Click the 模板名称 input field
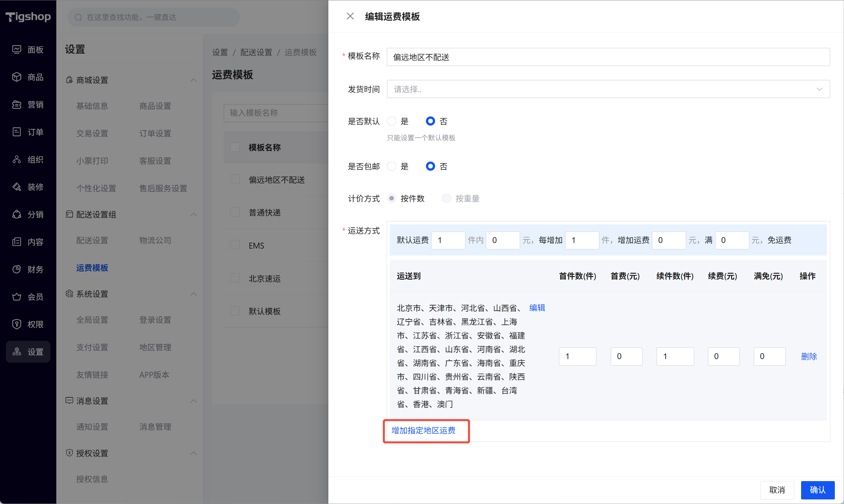844x504 pixels. coord(608,57)
